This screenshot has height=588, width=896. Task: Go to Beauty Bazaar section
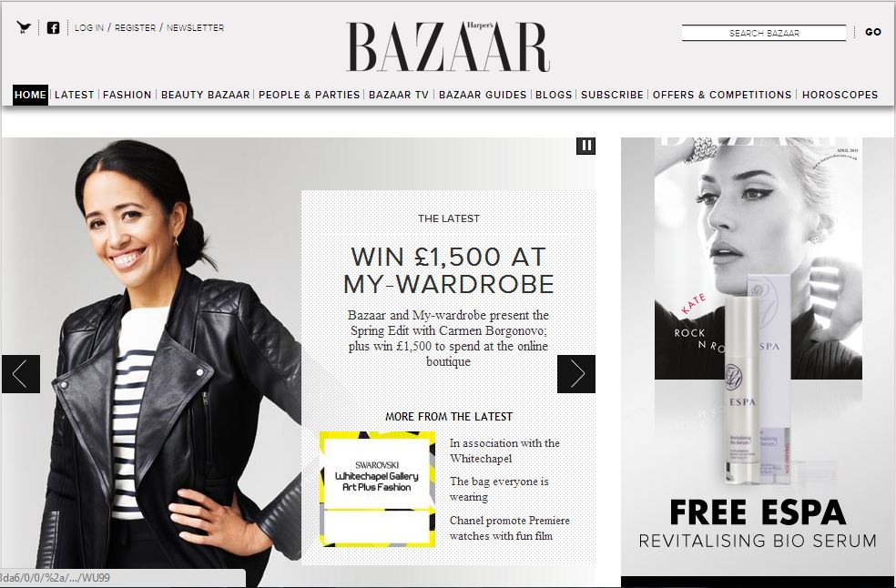click(205, 95)
